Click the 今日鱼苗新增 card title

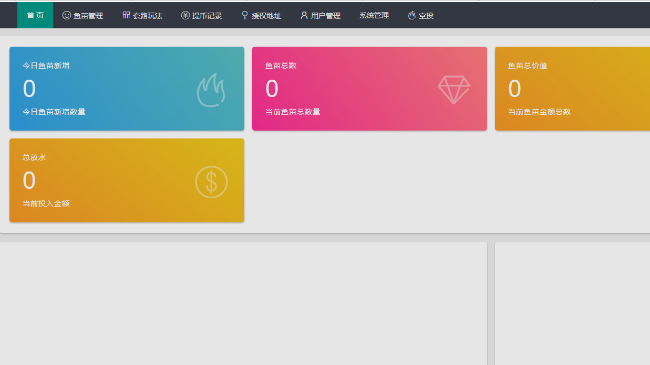[x=46, y=66]
